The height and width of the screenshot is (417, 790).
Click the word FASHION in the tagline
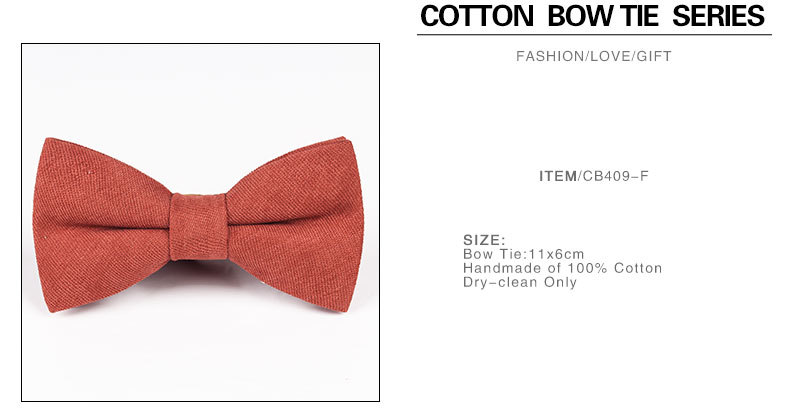pos(549,56)
